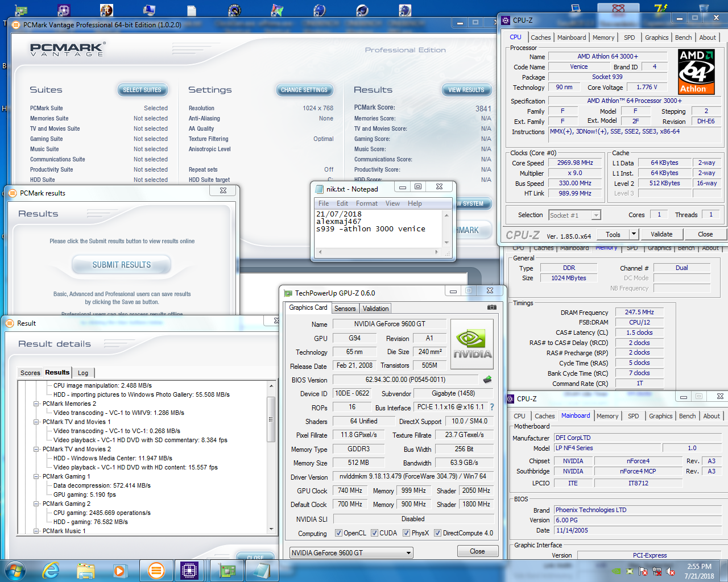Click the Show desktop button beside the clock
This screenshot has width=728, height=582.
724,571
